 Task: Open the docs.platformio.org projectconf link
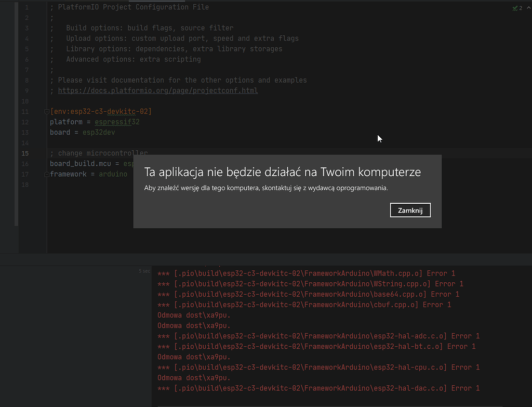(x=157, y=90)
